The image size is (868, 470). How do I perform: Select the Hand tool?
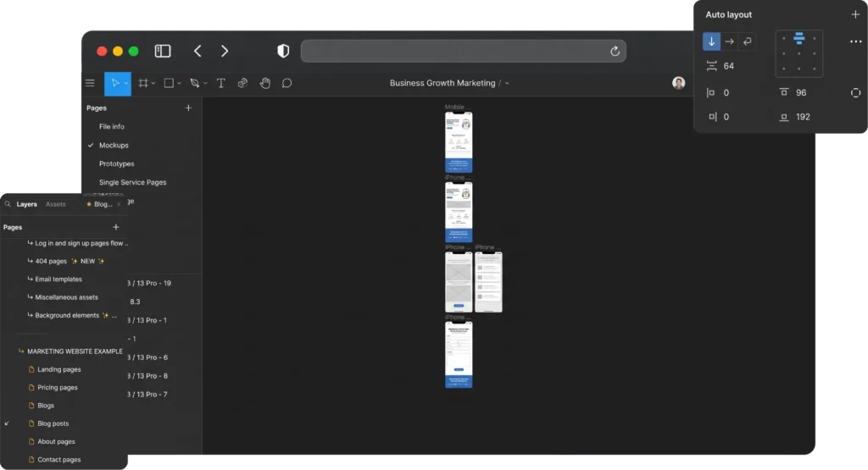tap(265, 83)
